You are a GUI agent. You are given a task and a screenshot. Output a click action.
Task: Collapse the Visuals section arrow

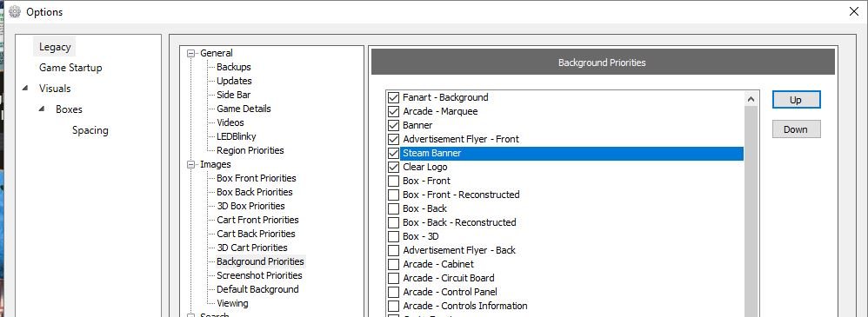pos(25,89)
